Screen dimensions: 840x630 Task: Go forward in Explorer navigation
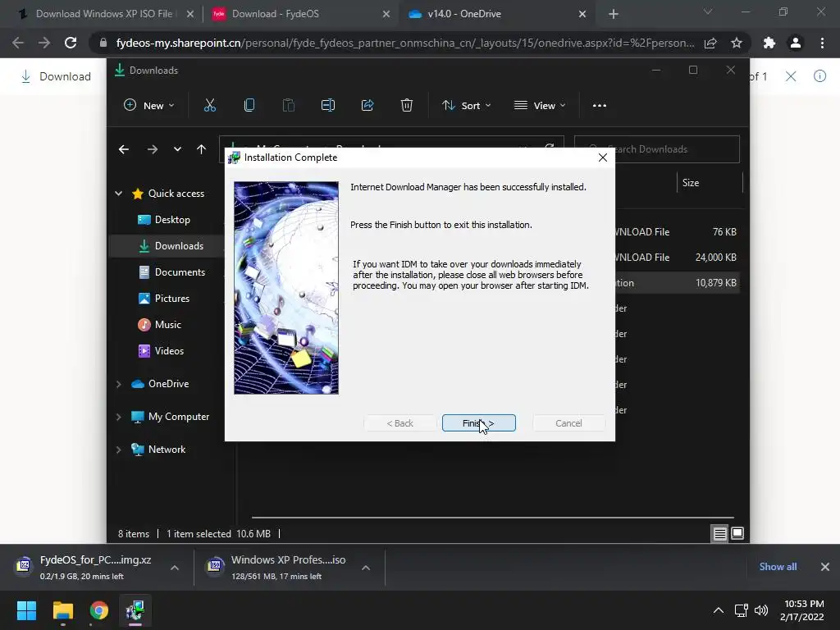tap(152, 149)
